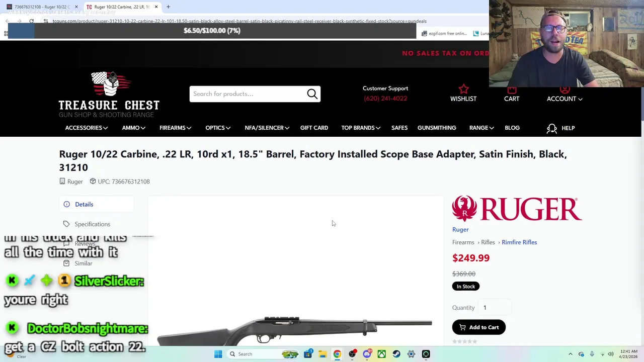Click the search magnifier icon

click(312, 94)
